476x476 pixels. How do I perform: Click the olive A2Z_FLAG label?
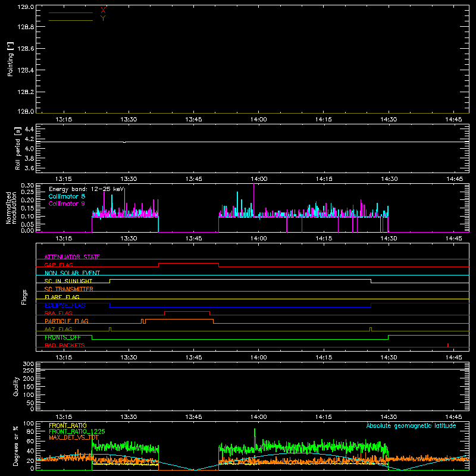tap(58, 329)
